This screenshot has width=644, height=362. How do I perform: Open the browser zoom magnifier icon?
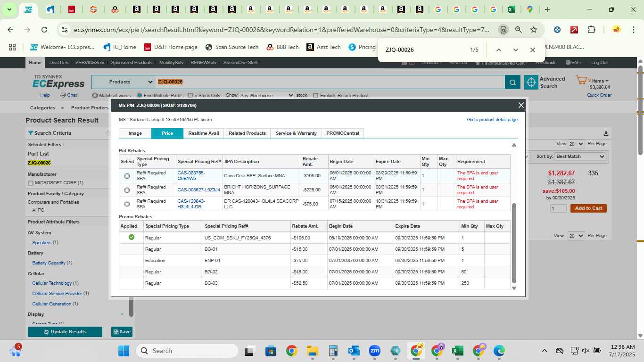coord(519,30)
